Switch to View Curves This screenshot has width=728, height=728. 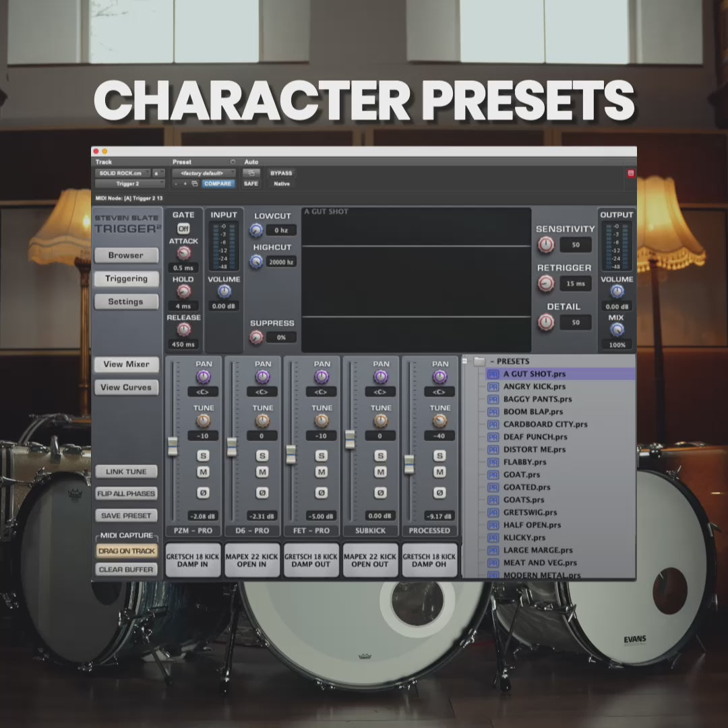(126, 387)
